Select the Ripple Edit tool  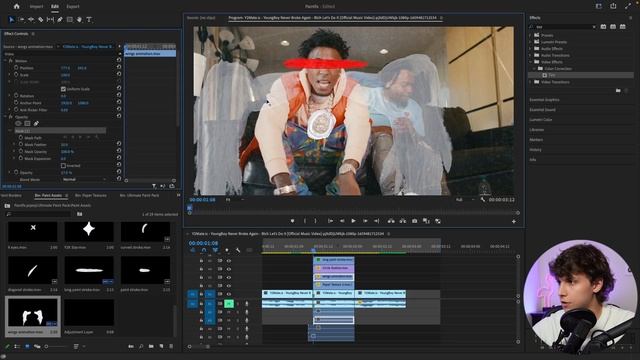[31, 19]
